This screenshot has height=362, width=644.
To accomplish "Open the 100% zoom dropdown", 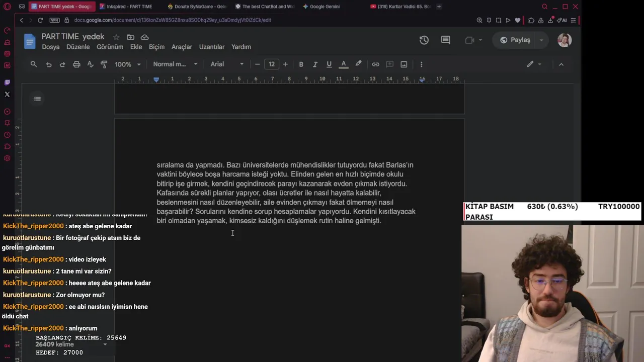I will [x=127, y=64].
